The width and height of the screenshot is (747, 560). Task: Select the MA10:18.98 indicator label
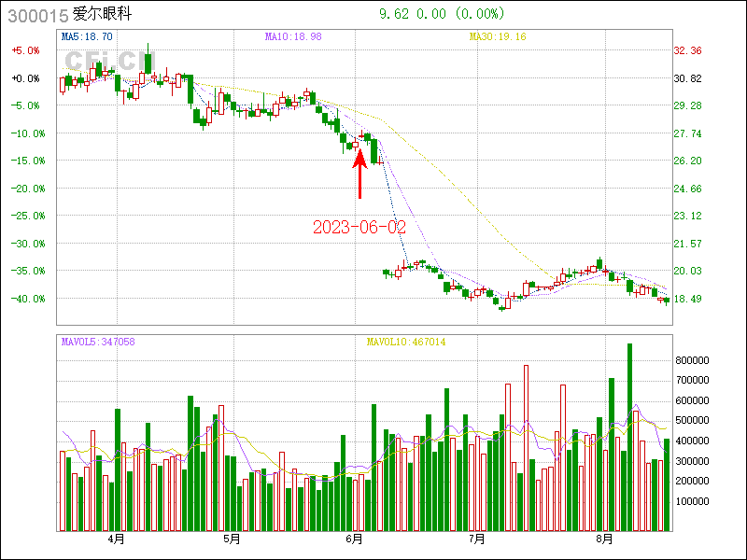coord(291,36)
